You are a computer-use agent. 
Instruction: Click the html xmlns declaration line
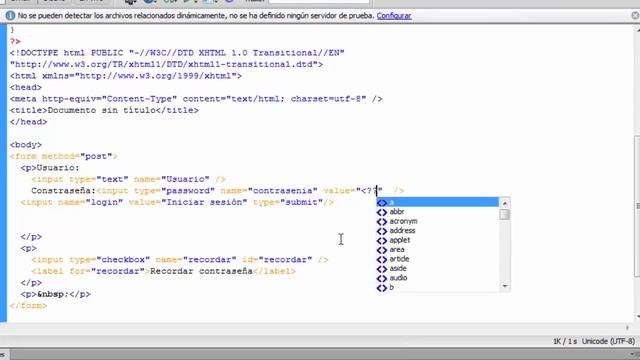(126, 76)
